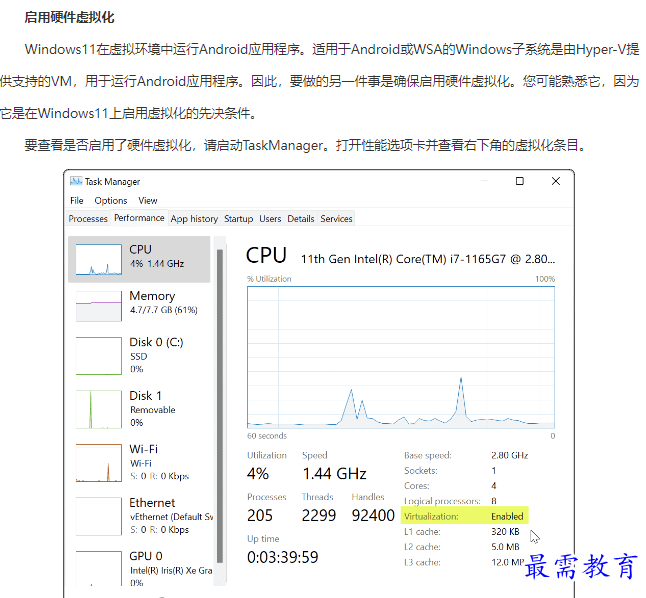Click the Wi-Fi label in sidebar
This screenshot has height=598, width=646.
(143, 449)
